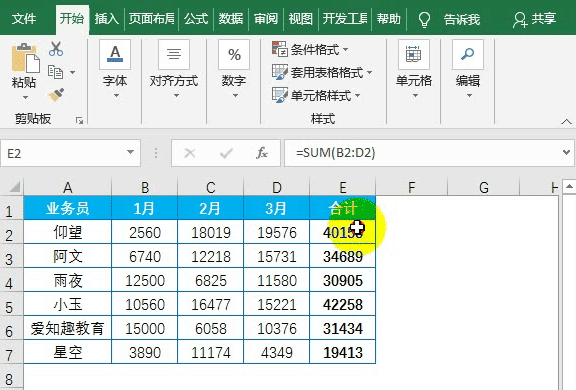Viewport: 576px width, 390px height.
Task: Switch to the Data (数据) tab
Action: pyautogui.click(x=231, y=19)
